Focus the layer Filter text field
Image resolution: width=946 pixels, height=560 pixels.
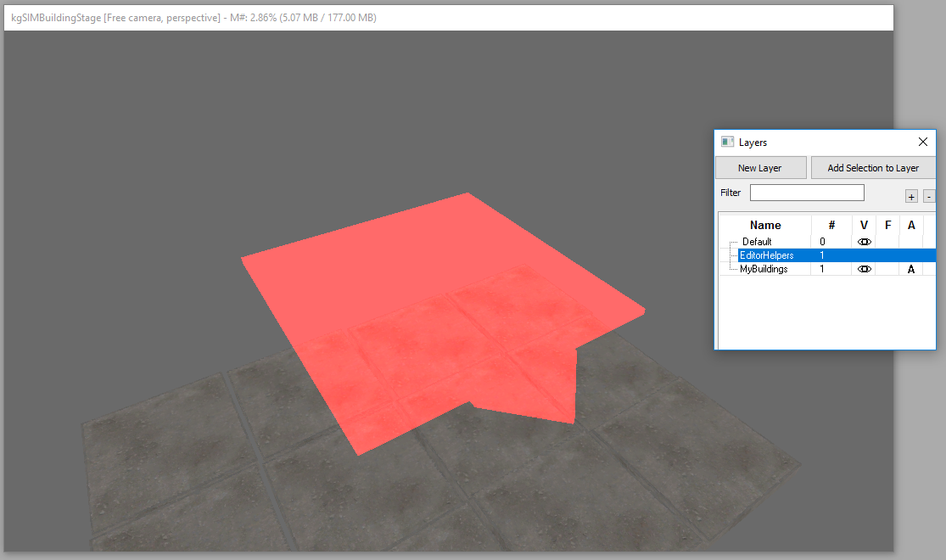[x=807, y=193]
